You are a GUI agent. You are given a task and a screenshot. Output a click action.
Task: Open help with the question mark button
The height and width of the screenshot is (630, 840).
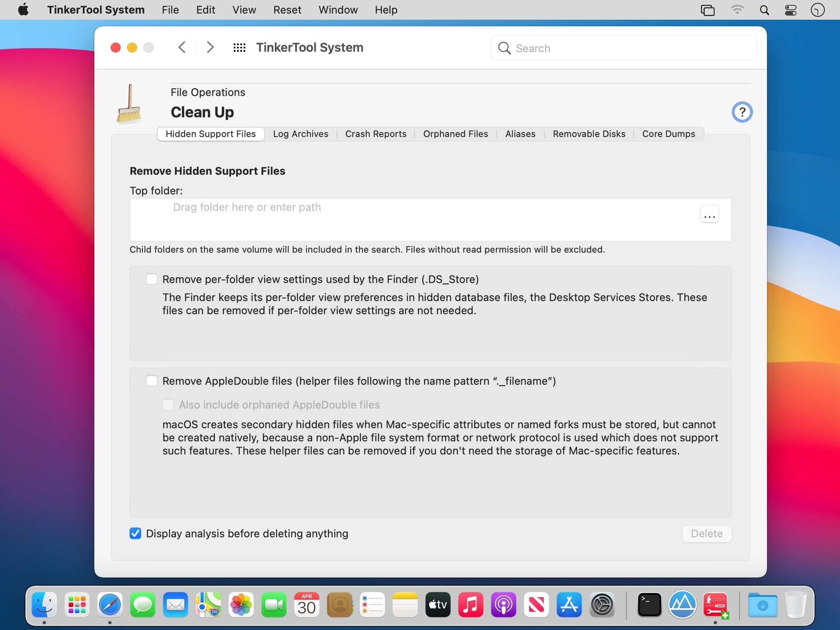point(742,112)
